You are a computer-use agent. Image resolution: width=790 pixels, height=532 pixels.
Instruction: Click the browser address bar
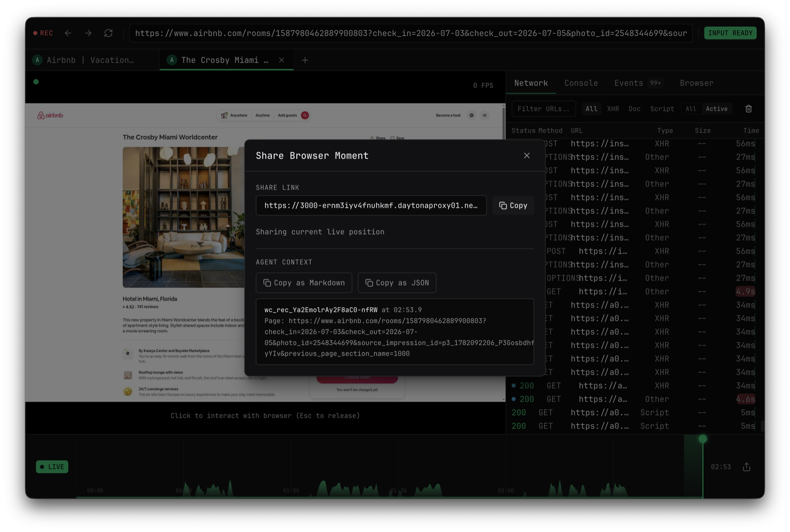[x=411, y=33]
